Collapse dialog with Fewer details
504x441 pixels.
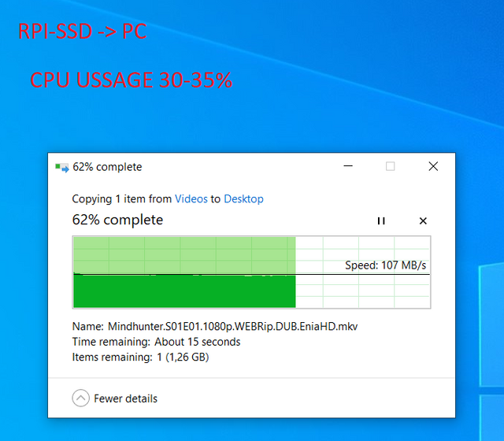[x=115, y=398]
